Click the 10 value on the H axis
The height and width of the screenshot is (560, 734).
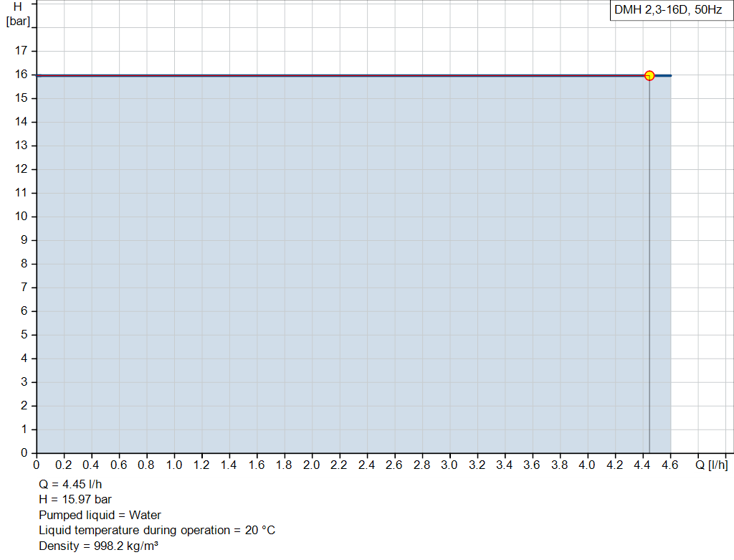(x=21, y=217)
